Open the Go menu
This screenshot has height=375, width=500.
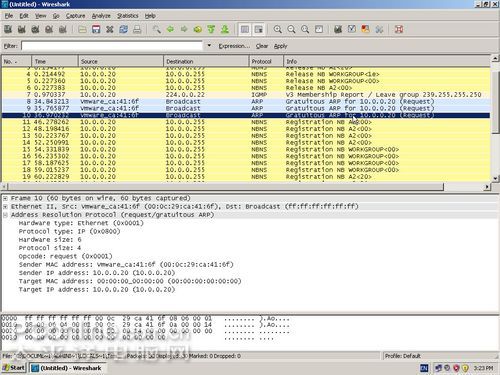(56, 16)
